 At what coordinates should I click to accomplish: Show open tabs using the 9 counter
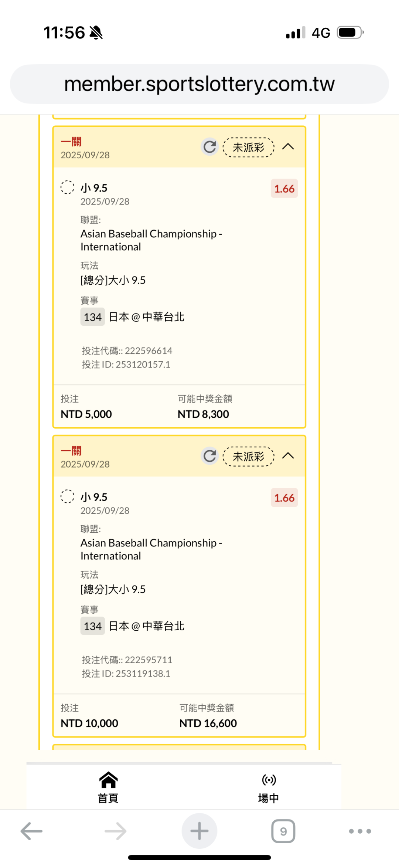point(283,831)
